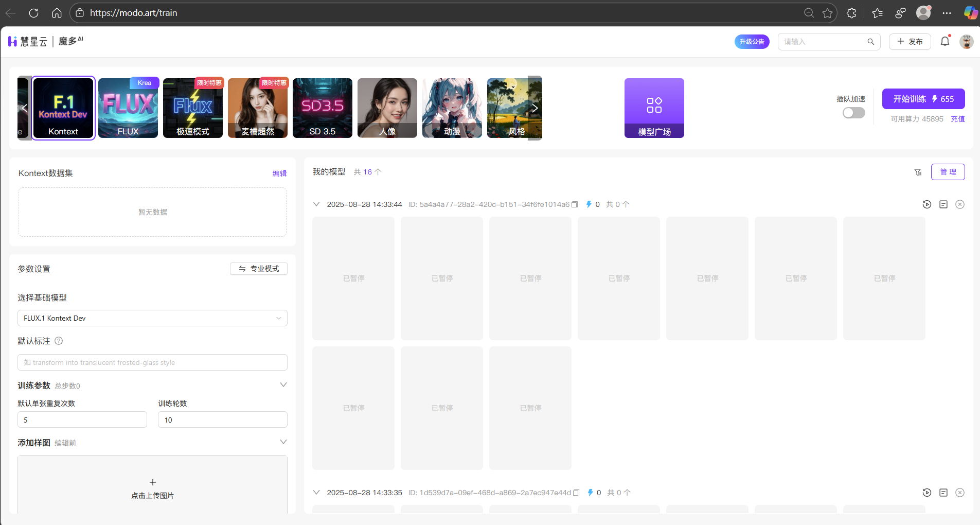Click the 默认标注 text input

[152, 362]
